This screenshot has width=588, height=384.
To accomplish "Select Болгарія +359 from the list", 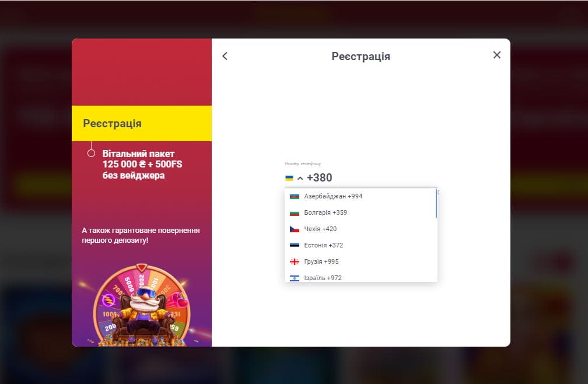I will (325, 213).
